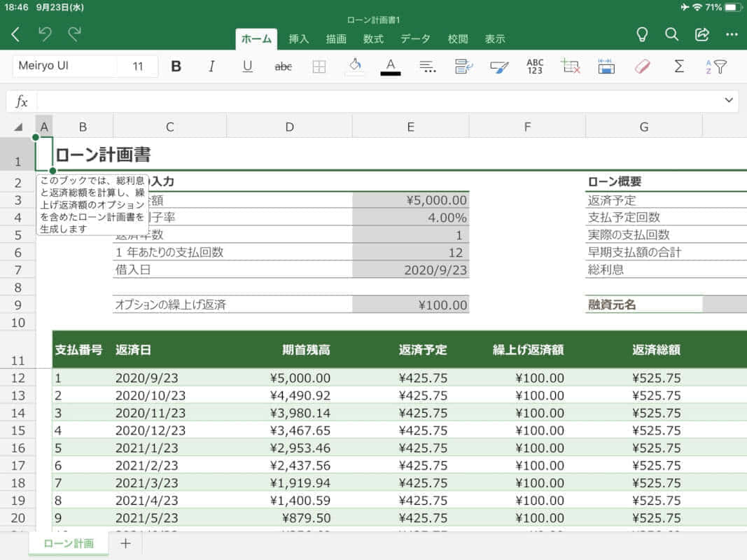Image resolution: width=747 pixels, height=560 pixels.
Task: Open the search magnifier icon
Action: (x=671, y=34)
